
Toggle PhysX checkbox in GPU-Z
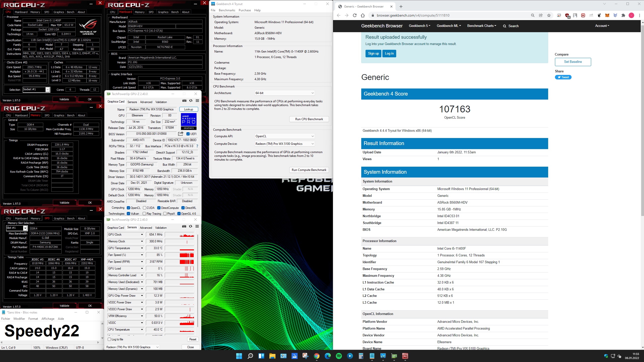coord(165,214)
